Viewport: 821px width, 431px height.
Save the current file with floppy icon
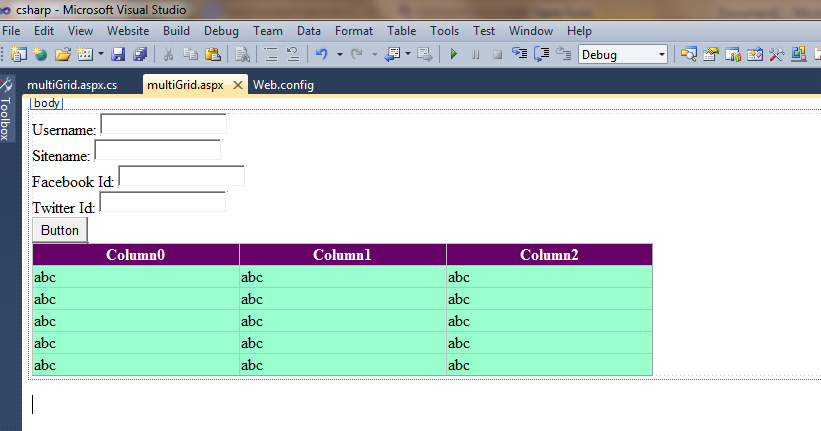tap(118, 54)
